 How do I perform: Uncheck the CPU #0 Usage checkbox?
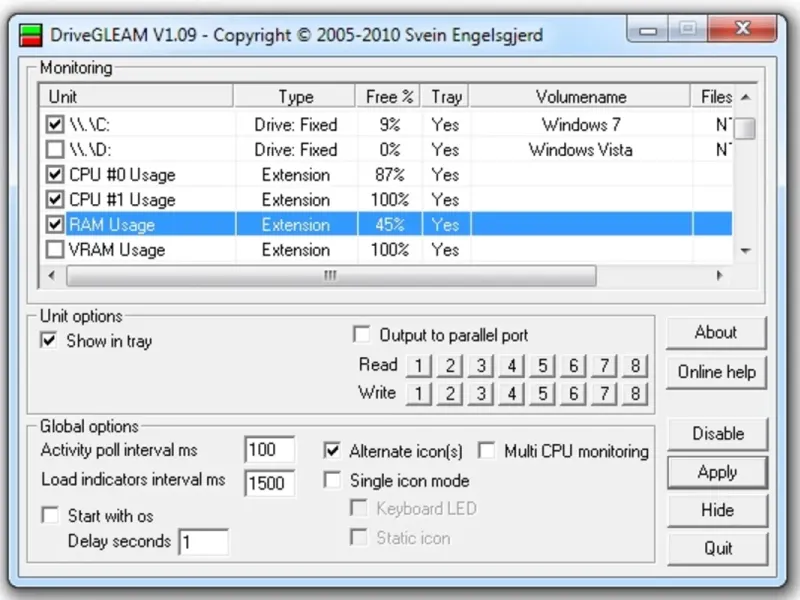[x=55, y=174]
